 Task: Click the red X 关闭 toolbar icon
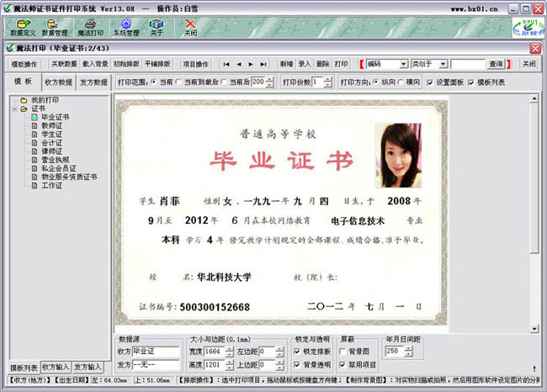tap(191, 27)
